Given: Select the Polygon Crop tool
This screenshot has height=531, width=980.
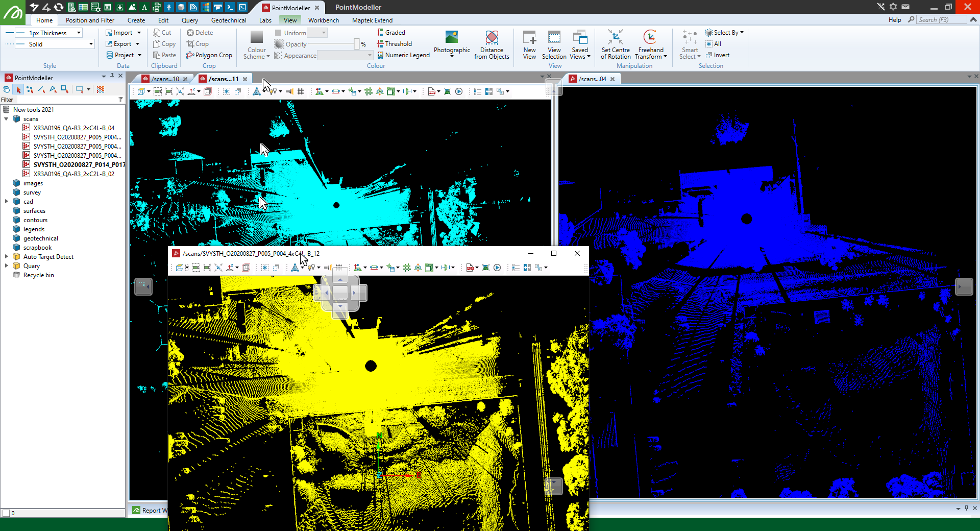Looking at the screenshot, I should point(209,55).
